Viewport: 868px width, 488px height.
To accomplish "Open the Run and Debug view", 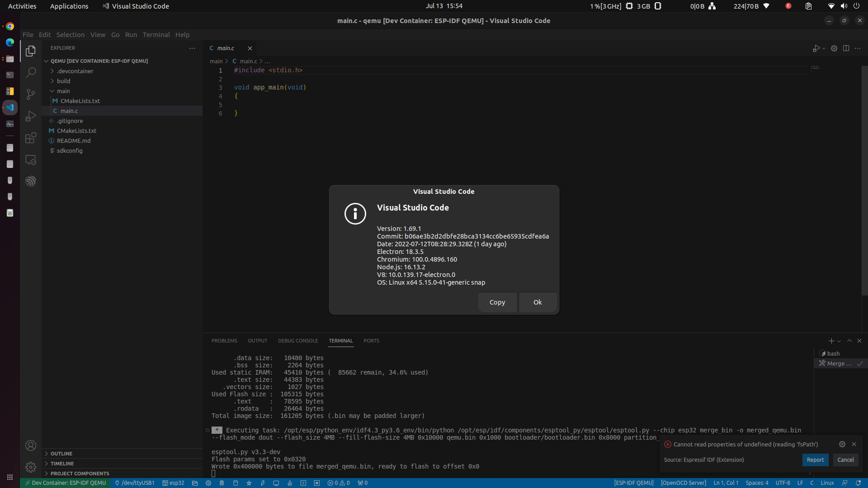I will point(30,116).
